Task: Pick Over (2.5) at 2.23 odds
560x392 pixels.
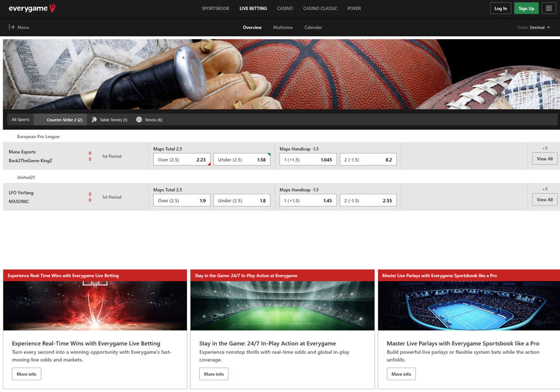Action: point(181,160)
